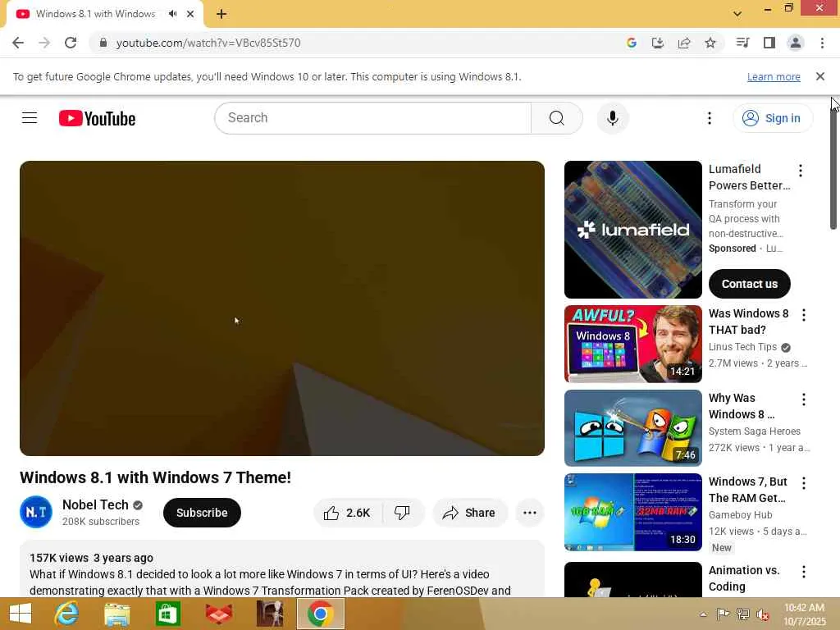Click the Contact us button

coord(750,284)
